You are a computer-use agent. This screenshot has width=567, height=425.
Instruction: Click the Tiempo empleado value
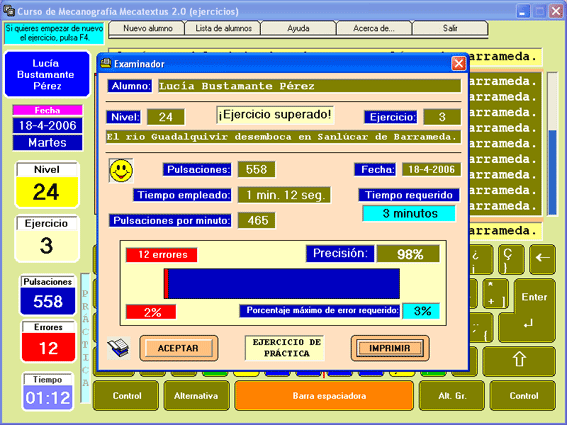284,195
